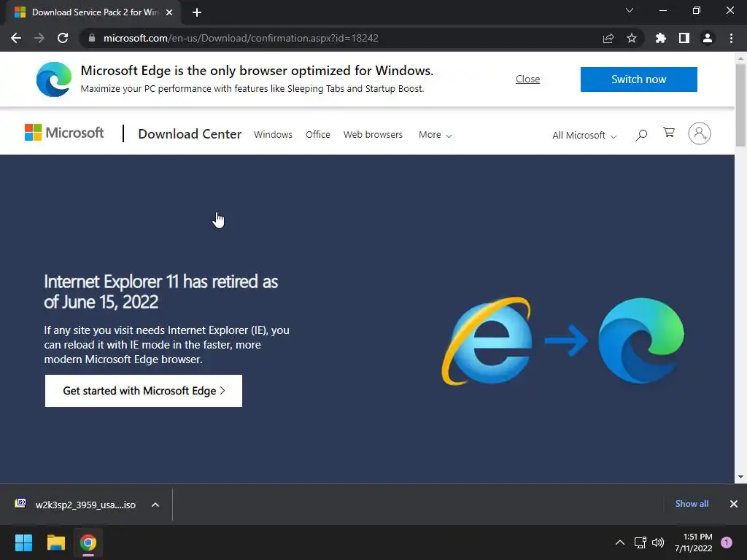The width and height of the screenshot is (747, 560).
Task: Open the Chrome profile avatar
Action: [708, 38]
